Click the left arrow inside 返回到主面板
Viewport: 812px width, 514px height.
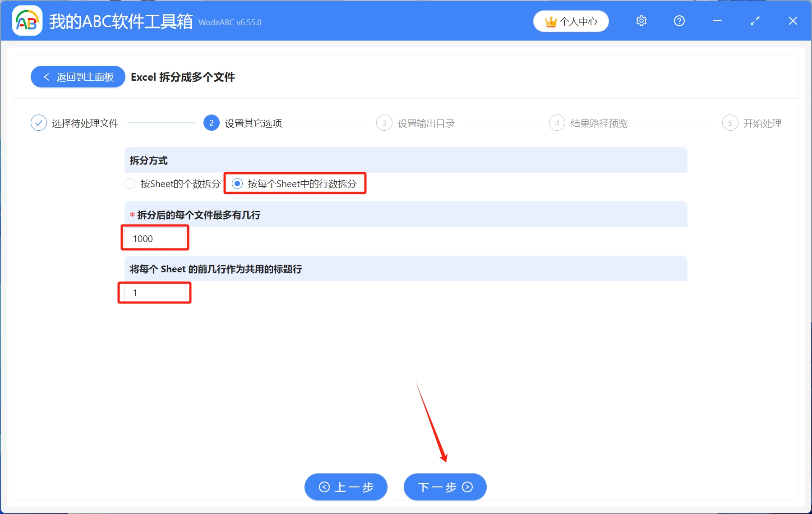(x=46, y=77)
